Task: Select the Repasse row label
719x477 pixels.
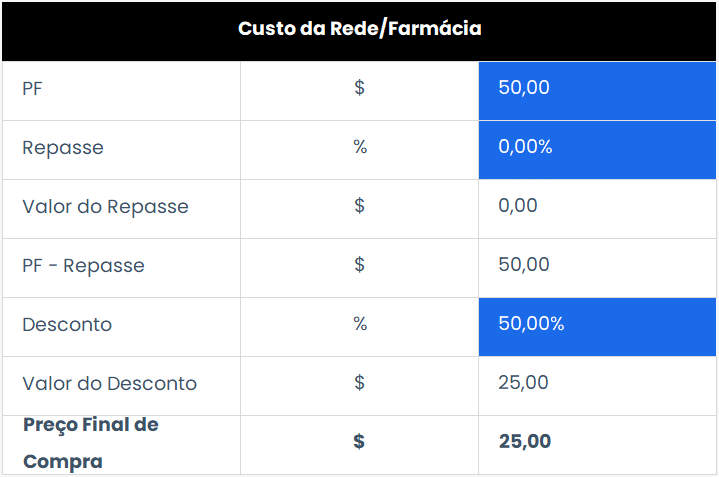Action: 63,147
